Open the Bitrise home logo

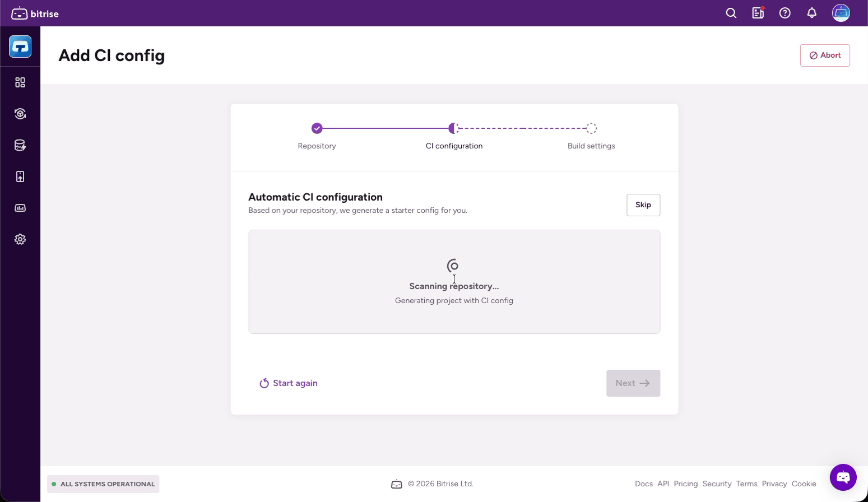35,13
